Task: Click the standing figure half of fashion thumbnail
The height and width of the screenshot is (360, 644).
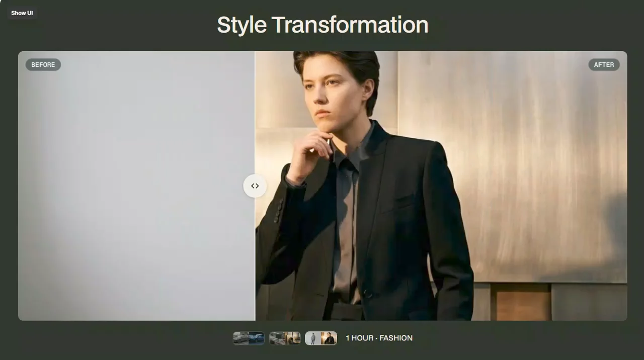Action: coord(313,338)
